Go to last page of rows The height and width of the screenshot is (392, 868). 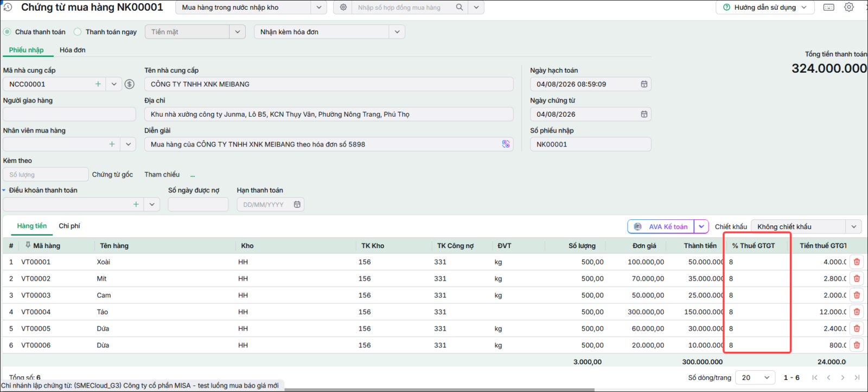point(857,377)
